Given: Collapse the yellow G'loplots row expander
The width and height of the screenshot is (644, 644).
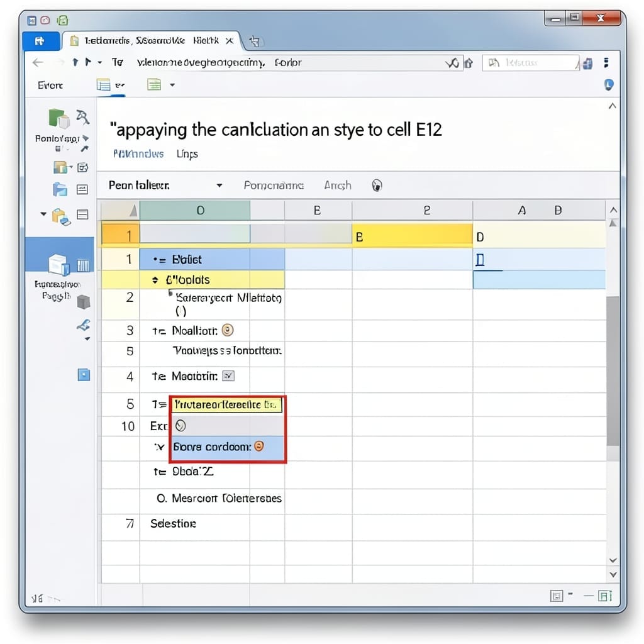Looking at the screenshot, I should (x=155, y=280).
